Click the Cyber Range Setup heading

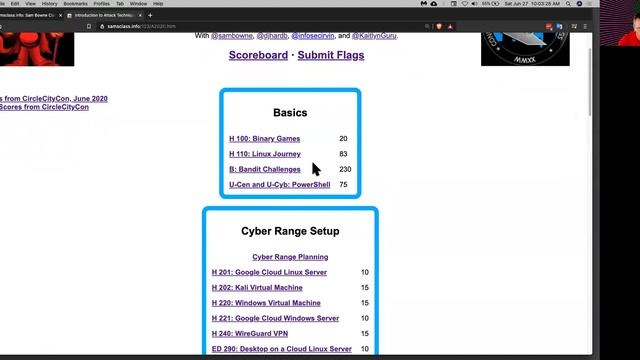pyautogui.click(x=290, y=231)
